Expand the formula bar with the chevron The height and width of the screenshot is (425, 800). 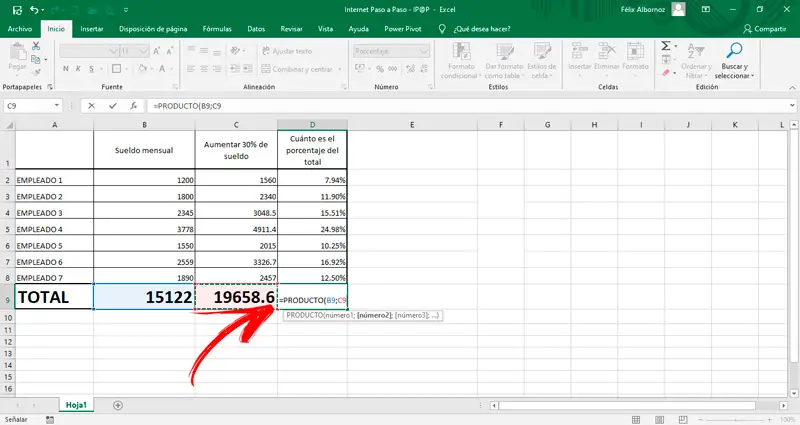[791, 105]
